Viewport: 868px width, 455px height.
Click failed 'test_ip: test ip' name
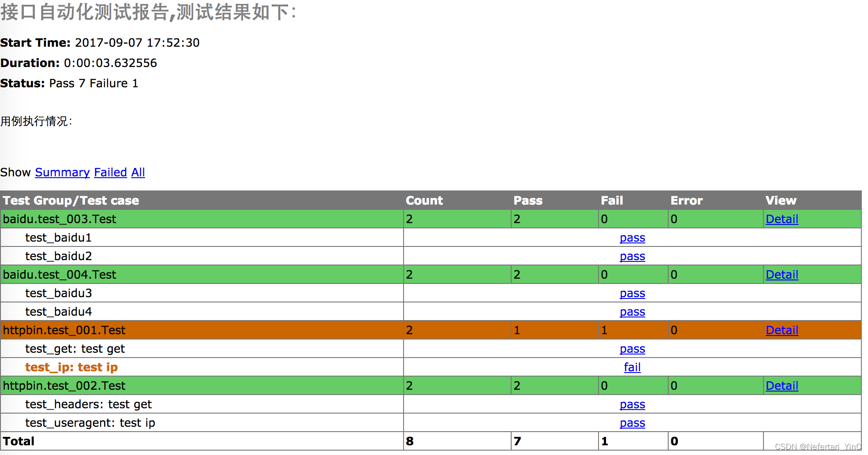71,367
